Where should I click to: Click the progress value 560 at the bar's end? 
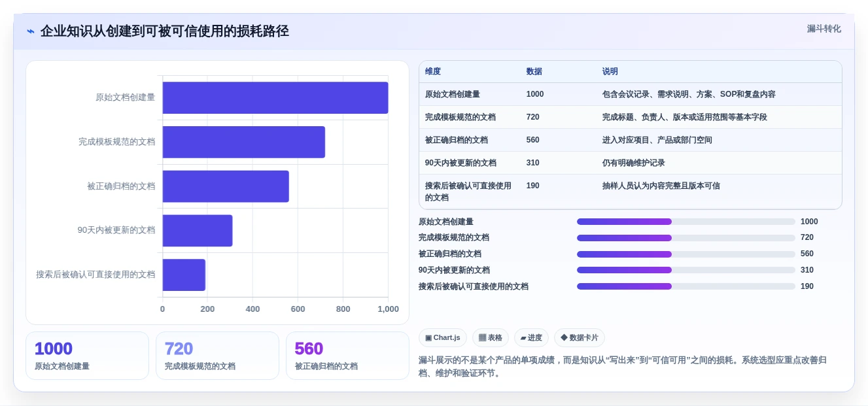pos(807,254)
